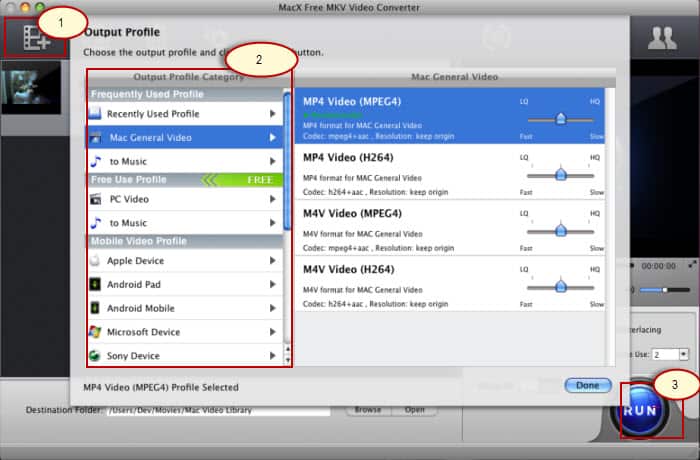Click the Recently Used Profile icon
Screen dimensions: 700x460
pyautogui.click(x=95, y=114)
